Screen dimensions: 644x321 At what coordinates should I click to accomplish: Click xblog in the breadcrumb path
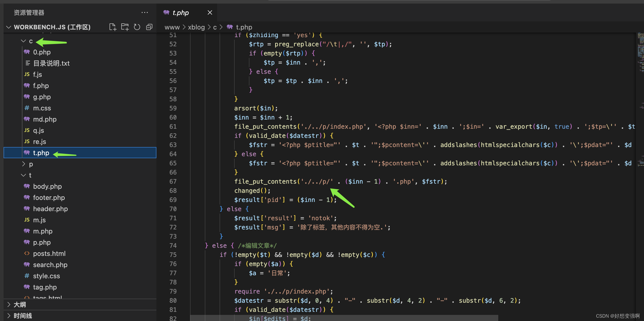point(196,27)
